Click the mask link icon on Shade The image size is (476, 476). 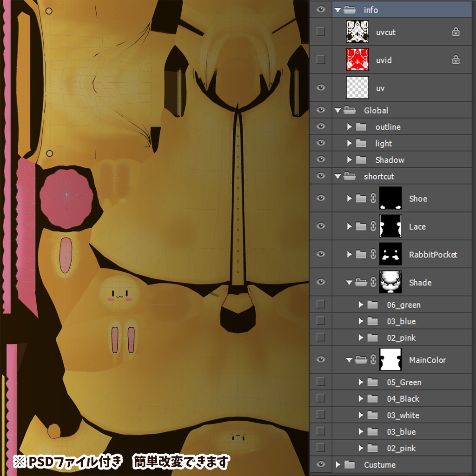pos(373,282)
